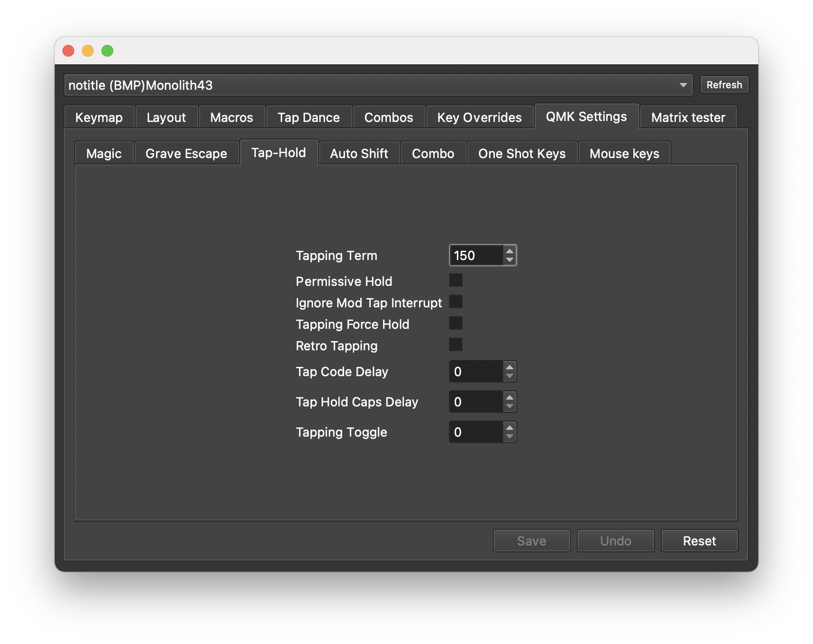Image resolution: width=813 pixels, height=644 pixels.
Task: Click the Tapping Force Hold label
Action: click(353, 324)
